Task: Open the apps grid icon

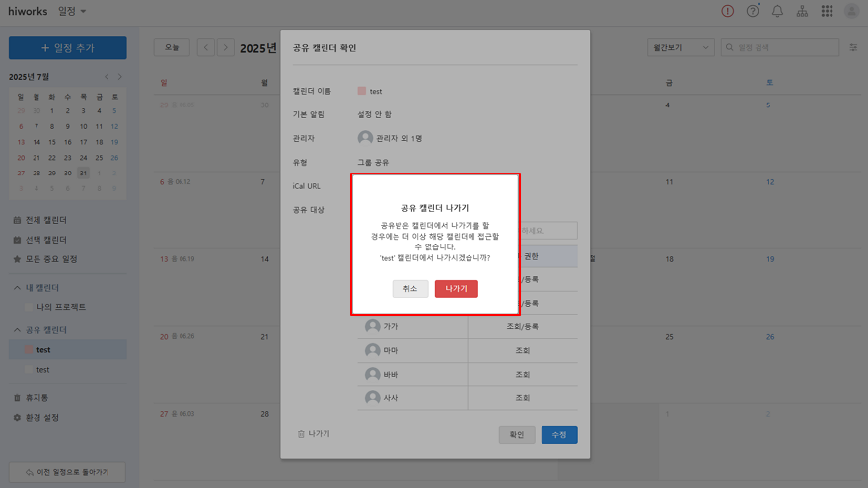Action: tap(827, 11)
